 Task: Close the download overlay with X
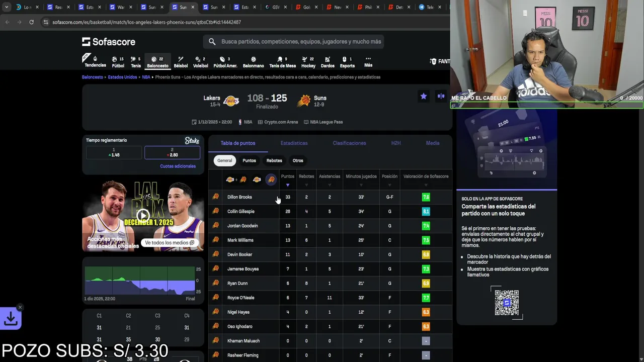[20, 307]
